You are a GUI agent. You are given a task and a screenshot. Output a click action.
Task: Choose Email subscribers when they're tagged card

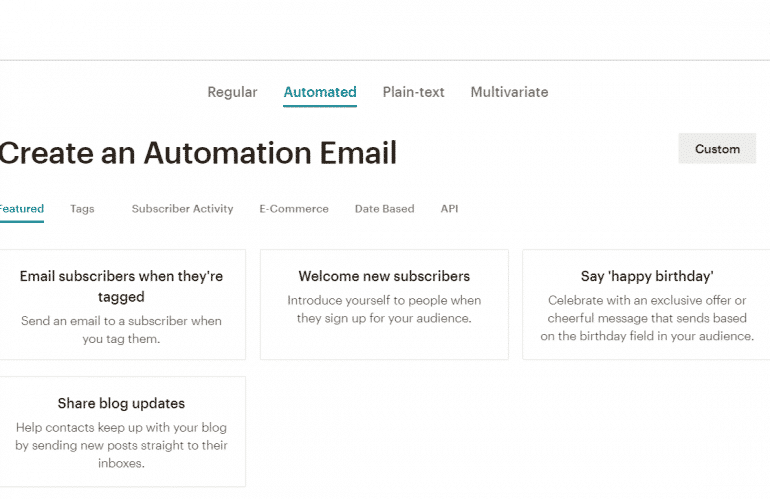pyautogui.click(x=121, y=305)
